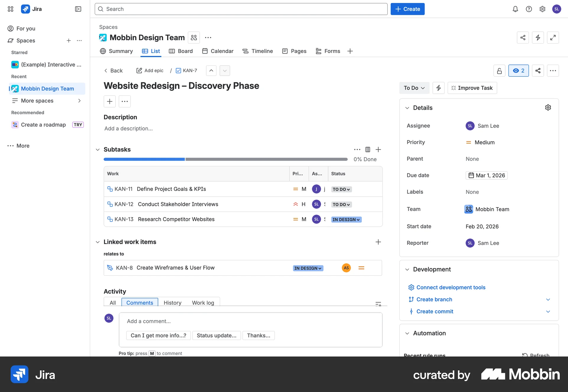568x392 pixels.
Task: Collapse the left sidebar
Action: point(78,9)
